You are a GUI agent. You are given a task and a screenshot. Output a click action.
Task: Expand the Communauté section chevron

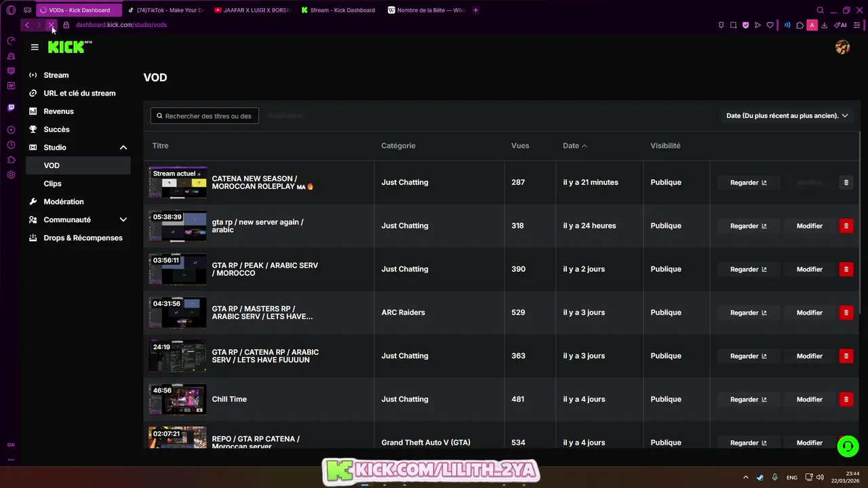coord(123,220)
